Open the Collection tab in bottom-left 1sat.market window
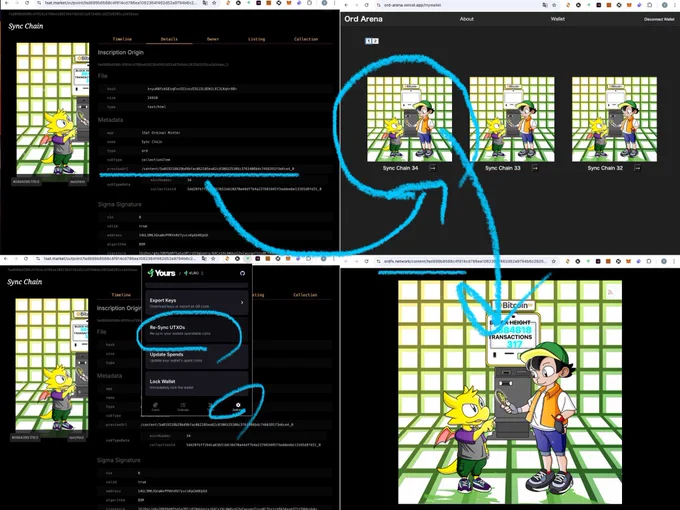Viewport: 680px width, 510px height. coord(305,295)
